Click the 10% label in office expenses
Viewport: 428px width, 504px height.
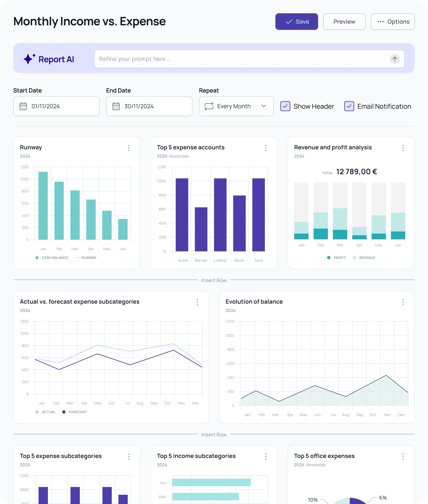[x=313, y=500]
